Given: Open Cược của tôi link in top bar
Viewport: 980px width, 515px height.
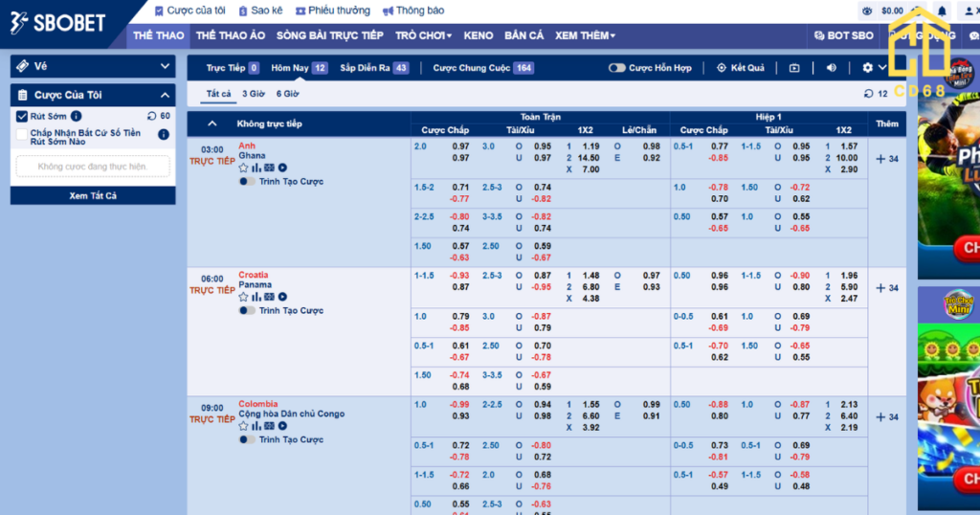Looking at the screenshot, I should click(x=190, y=11).
